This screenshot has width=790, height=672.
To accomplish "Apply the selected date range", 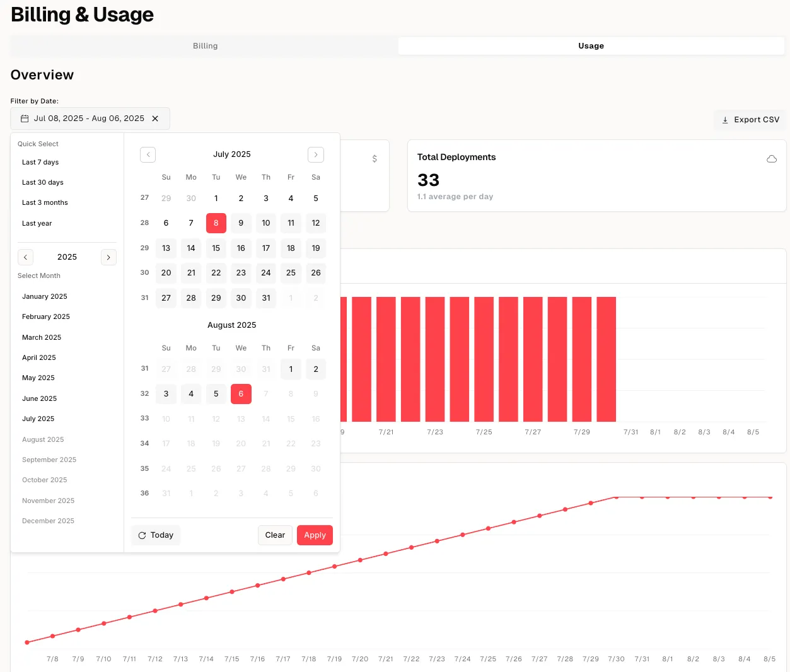I will [315, 535].
